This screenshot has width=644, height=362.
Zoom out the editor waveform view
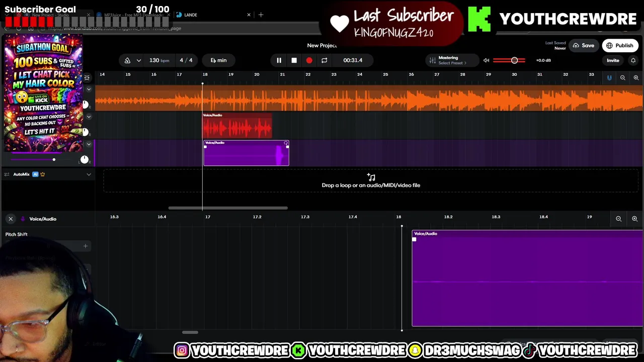click(x=619, y=219)
